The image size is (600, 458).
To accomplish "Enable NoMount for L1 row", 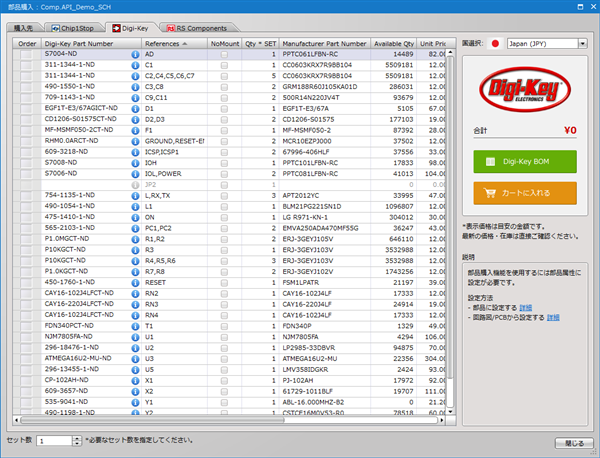I will (224, 207).
